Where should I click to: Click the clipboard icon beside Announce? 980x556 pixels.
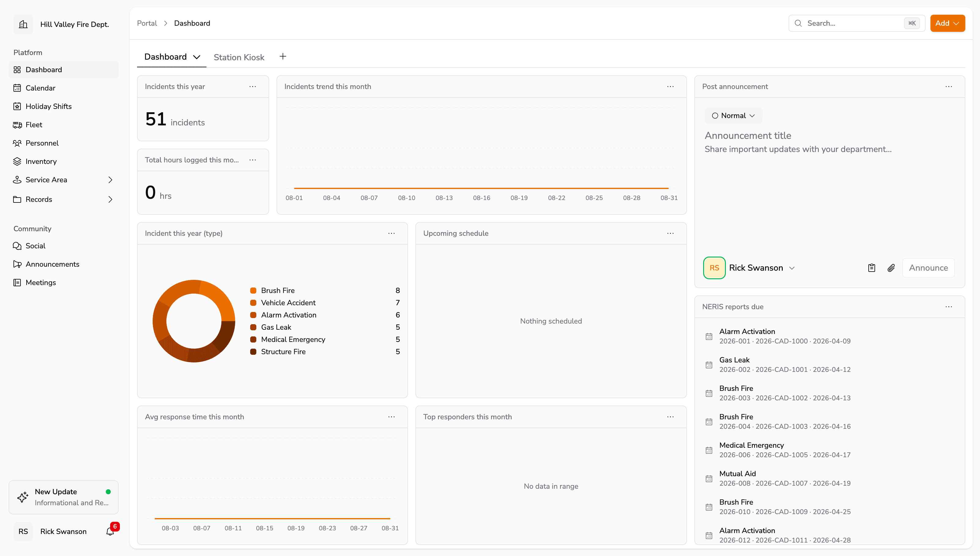pyautogui.click(x=871, y=268)
